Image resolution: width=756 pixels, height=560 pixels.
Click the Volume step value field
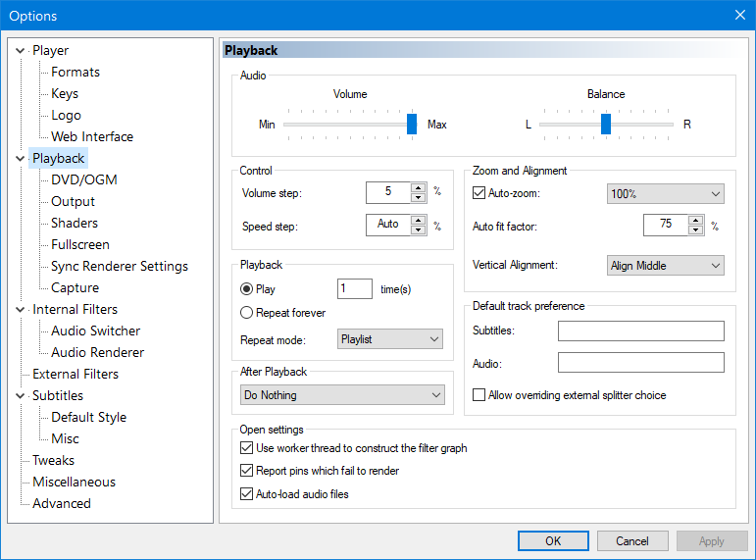click(388, 192)
